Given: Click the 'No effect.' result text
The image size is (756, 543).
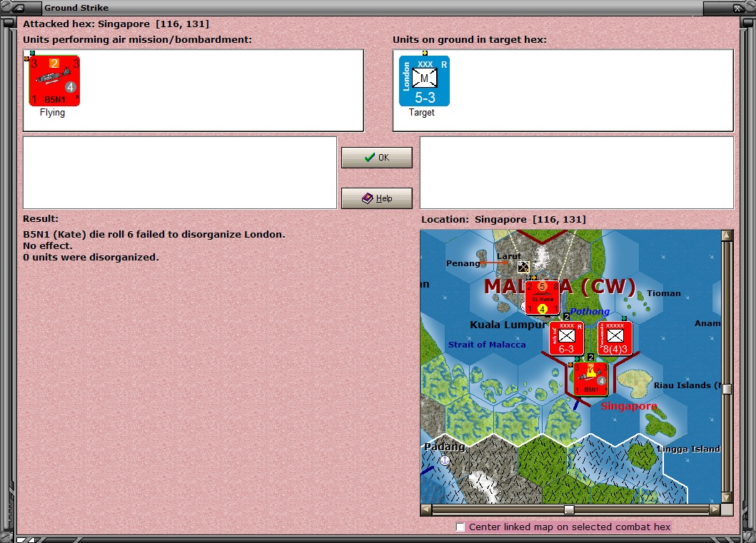Looking at the screenshot, I should coord(48,245).
